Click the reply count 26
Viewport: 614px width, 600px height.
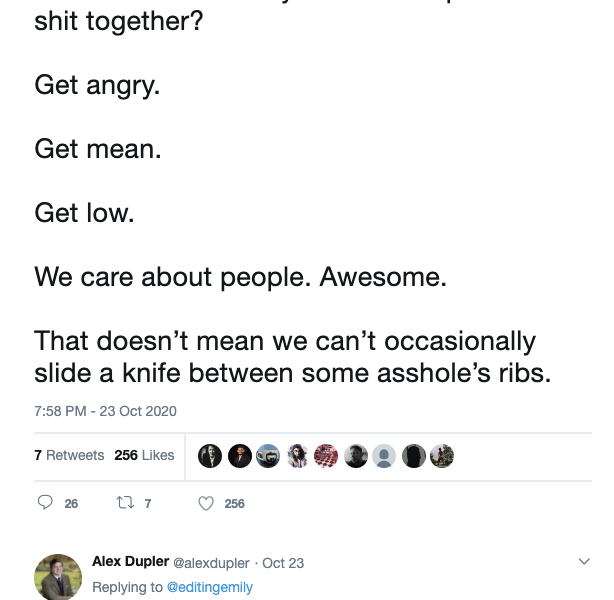[x=71, y=504]
